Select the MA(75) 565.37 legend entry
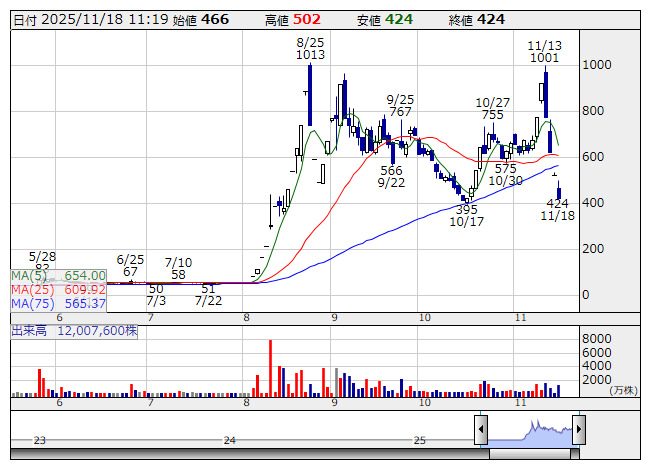 [x=58, y=304]
